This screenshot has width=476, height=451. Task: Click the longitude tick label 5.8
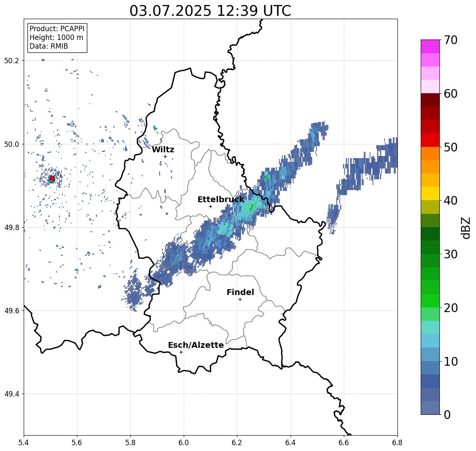tap(130, 443)
